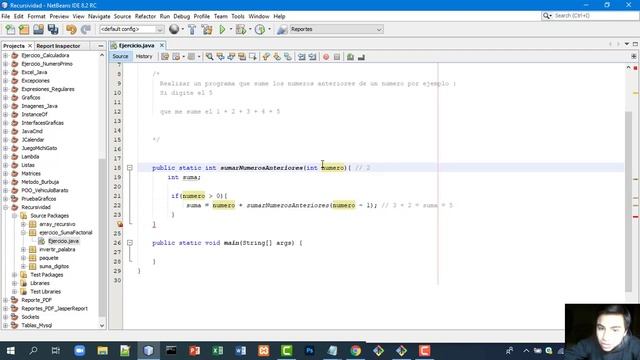Select Ejercicio.java in the project tree
This screenshot has height=360, width=640.
[63, 241]
